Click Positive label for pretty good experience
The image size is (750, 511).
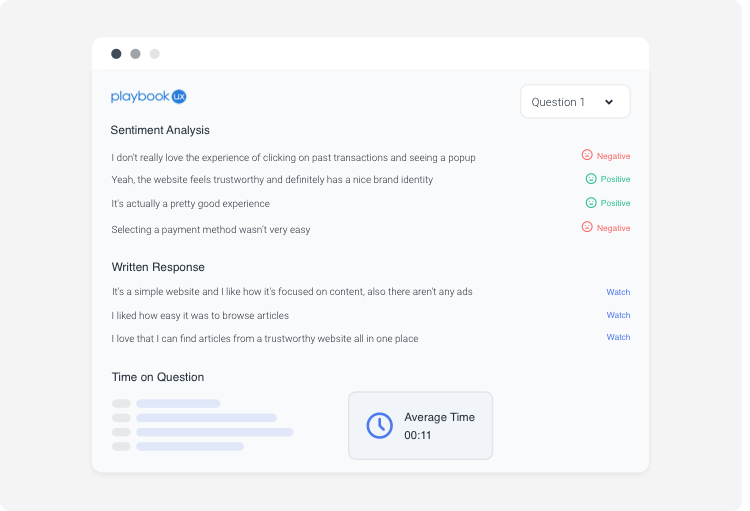pyautogui.click(x=615, y=203)
